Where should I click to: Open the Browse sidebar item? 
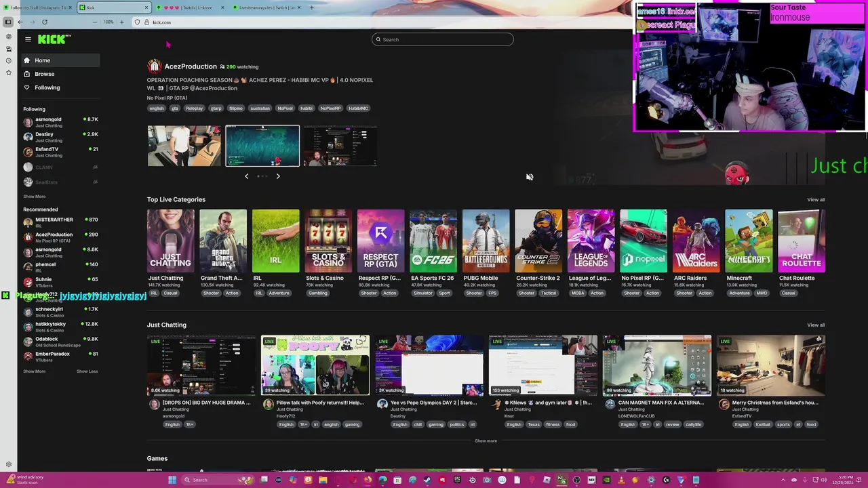point(60,74)
